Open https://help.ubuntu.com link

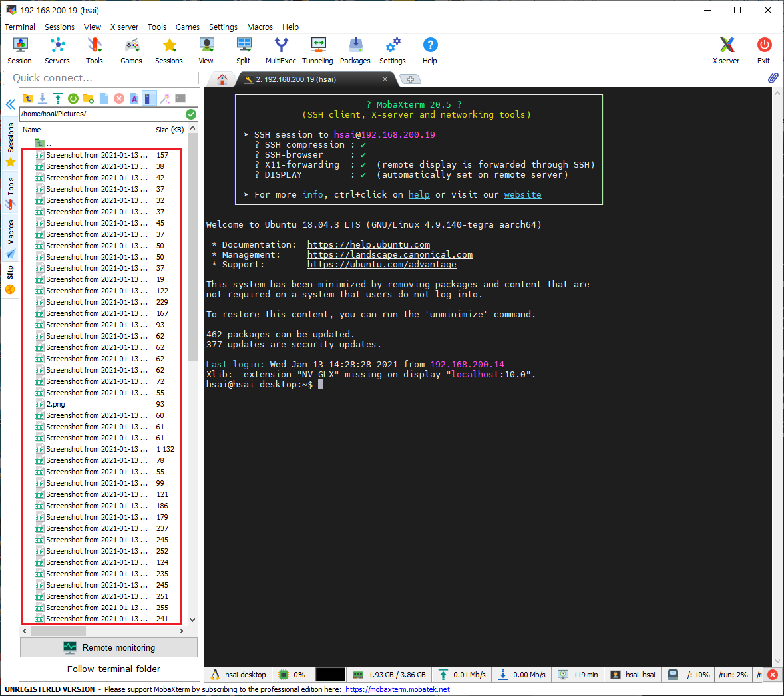click(x=369, y=244)
